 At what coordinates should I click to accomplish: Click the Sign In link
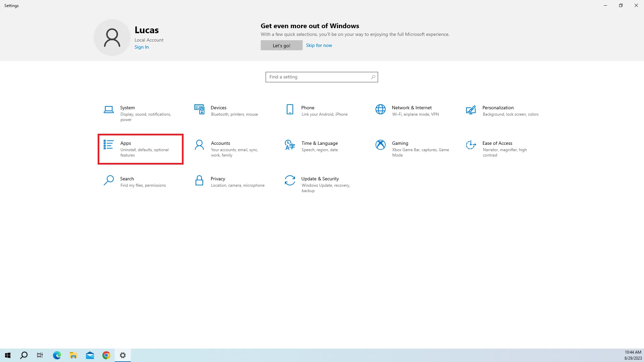pos(141,47)
